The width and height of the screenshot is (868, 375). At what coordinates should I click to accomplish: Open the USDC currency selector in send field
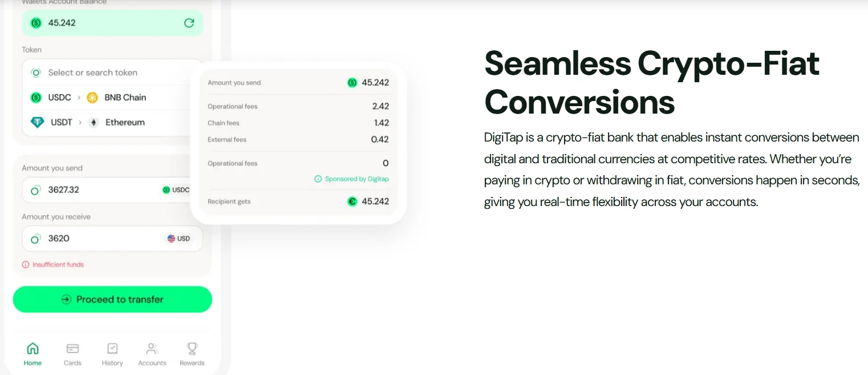tap(176, 190)
